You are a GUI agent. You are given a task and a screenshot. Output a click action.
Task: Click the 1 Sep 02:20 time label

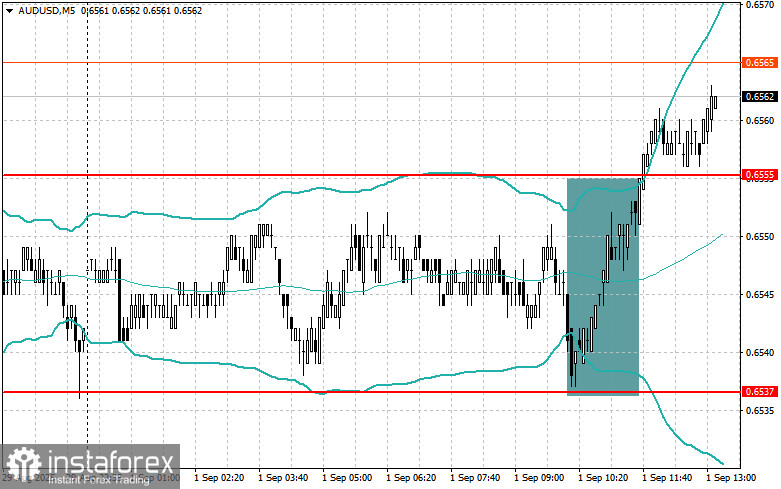pos(219,478)
